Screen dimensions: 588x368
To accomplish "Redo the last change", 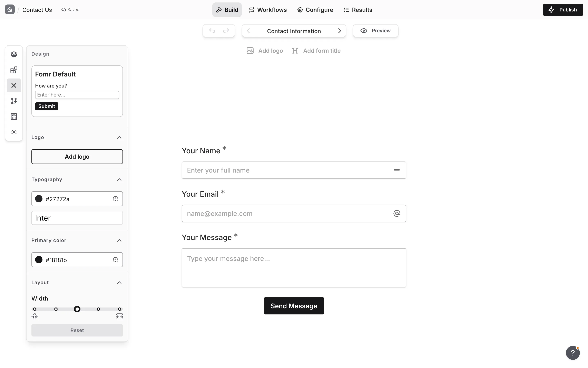I will (226, 31).
